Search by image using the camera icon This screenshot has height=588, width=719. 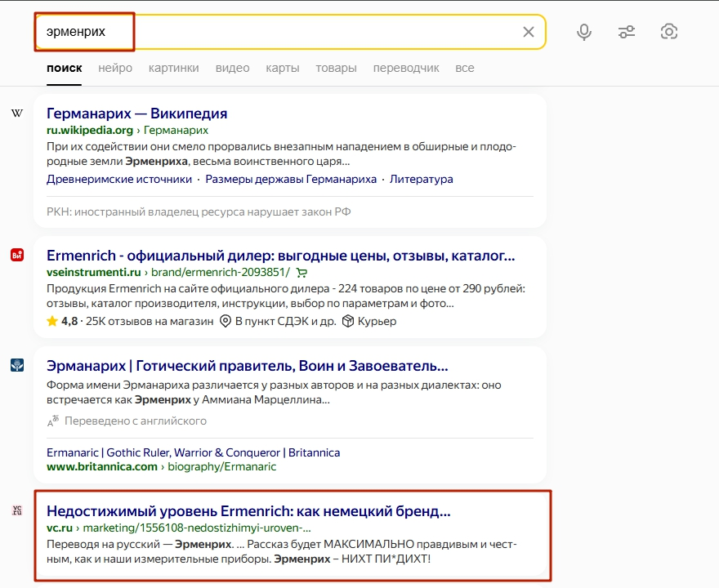669,32
